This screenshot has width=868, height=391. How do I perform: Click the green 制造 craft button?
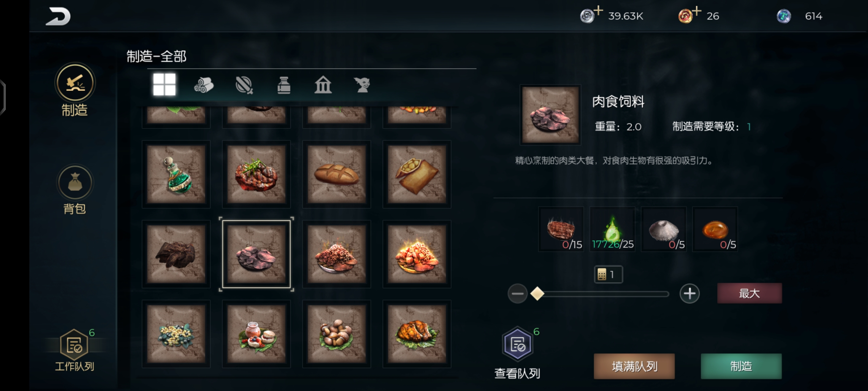click(741, 366)
